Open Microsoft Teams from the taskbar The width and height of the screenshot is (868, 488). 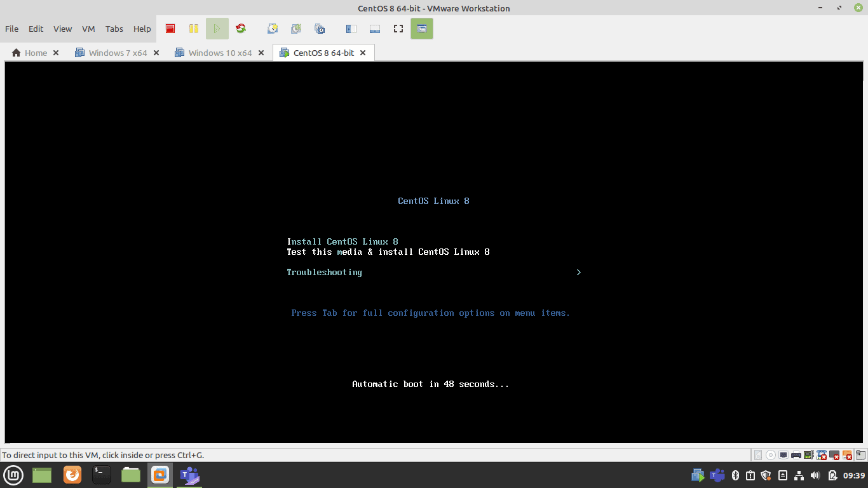pos(189,475)
